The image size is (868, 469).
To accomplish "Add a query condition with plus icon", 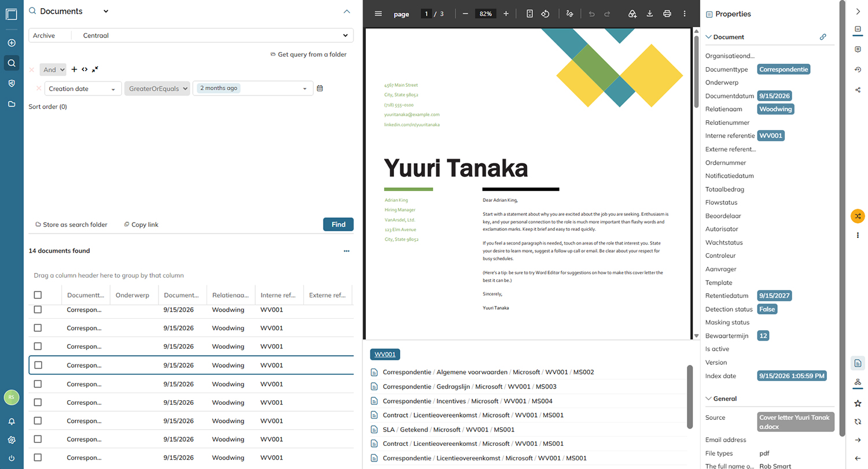I will tap(74, 69).
